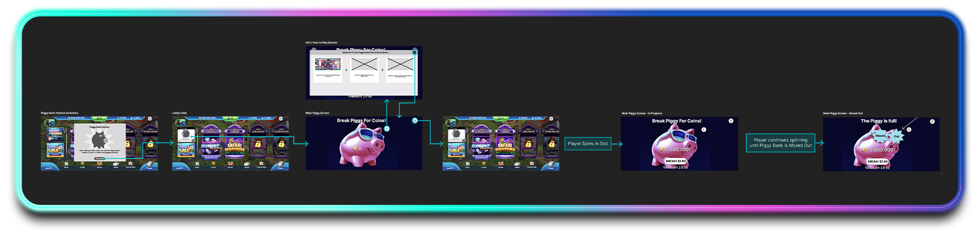
Task: Click info icon on In Progress piggy screen
Action: click(704, 130)
